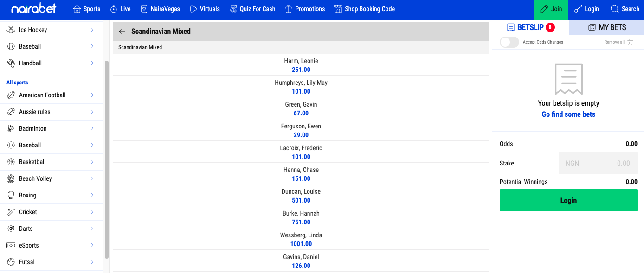This screenshot has height=273, width=644.
Task: Click the Promotions gift icon
Action: tap(289, 9)
